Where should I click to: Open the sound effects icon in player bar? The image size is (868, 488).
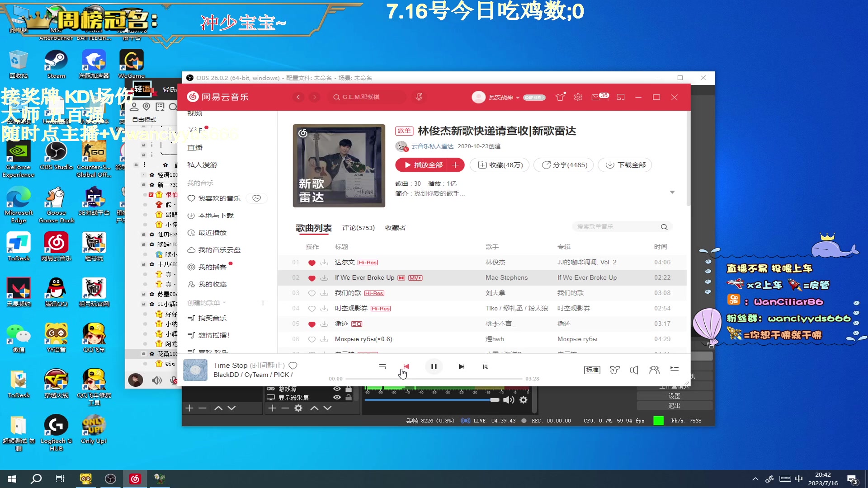click(615, 370)
